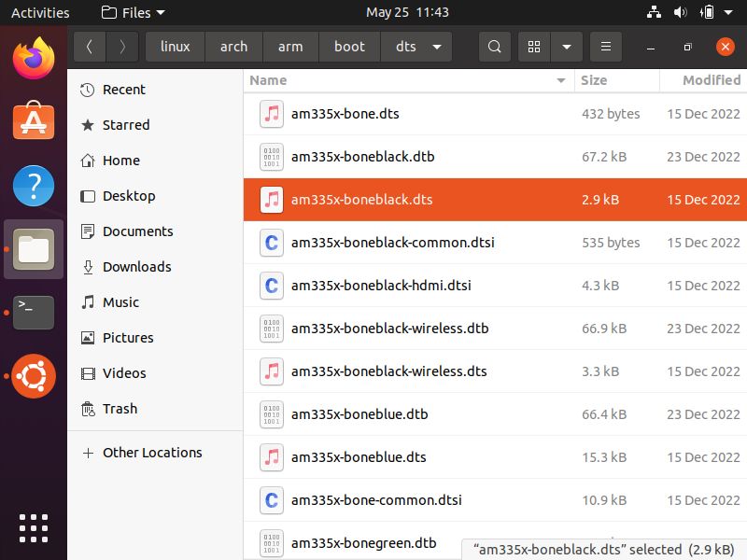Select file am335x-bone.dts
This screenshot has height=560, width=747.
pyautogui.click(x=495, y=114)
